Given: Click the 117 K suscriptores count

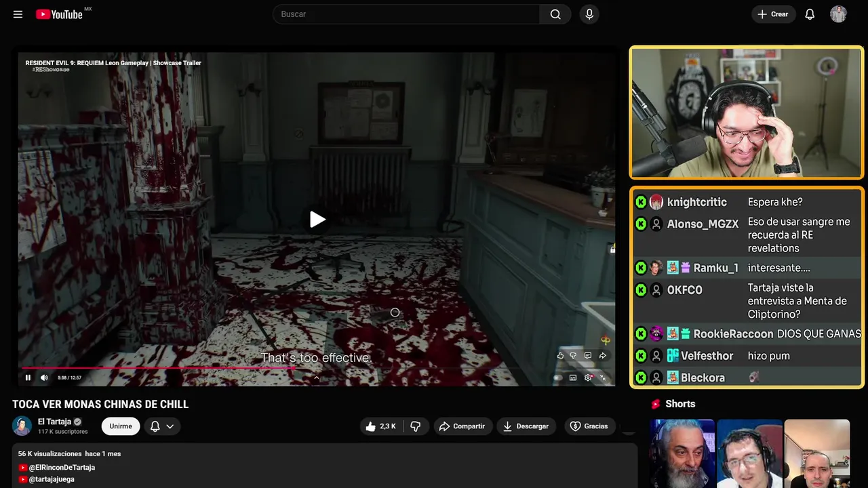Looking at the screenshot, I should tap(62, 432).
